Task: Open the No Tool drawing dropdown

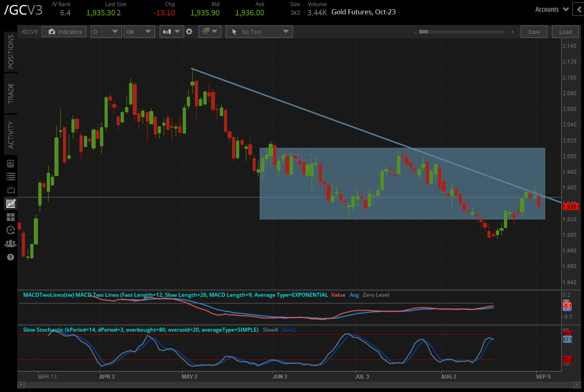Action: tap(259, 32)
